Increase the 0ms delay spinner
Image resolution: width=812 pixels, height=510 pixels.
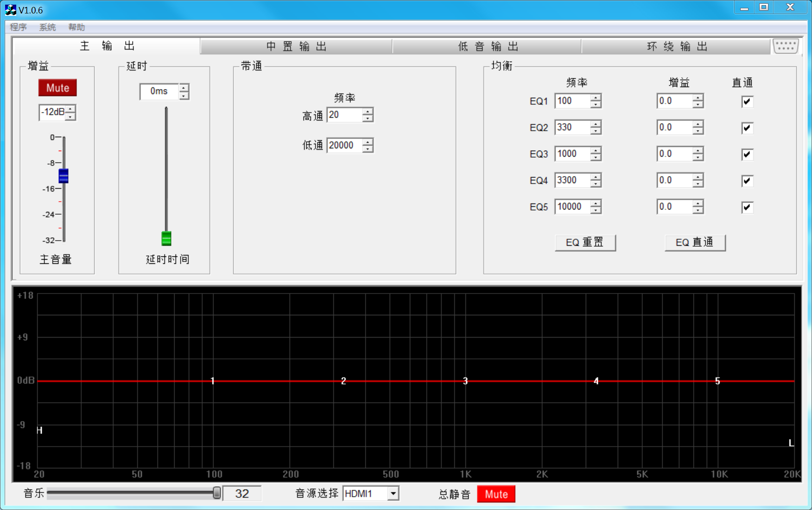184,88
